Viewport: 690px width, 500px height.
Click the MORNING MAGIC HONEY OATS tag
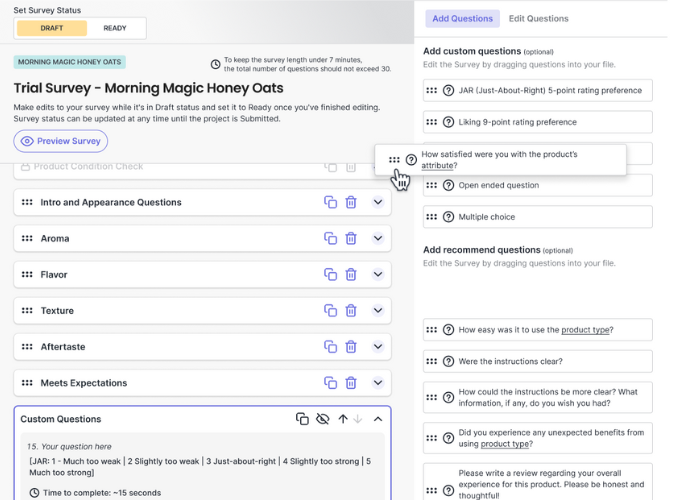pyautogui.click(x=70, y=62)
